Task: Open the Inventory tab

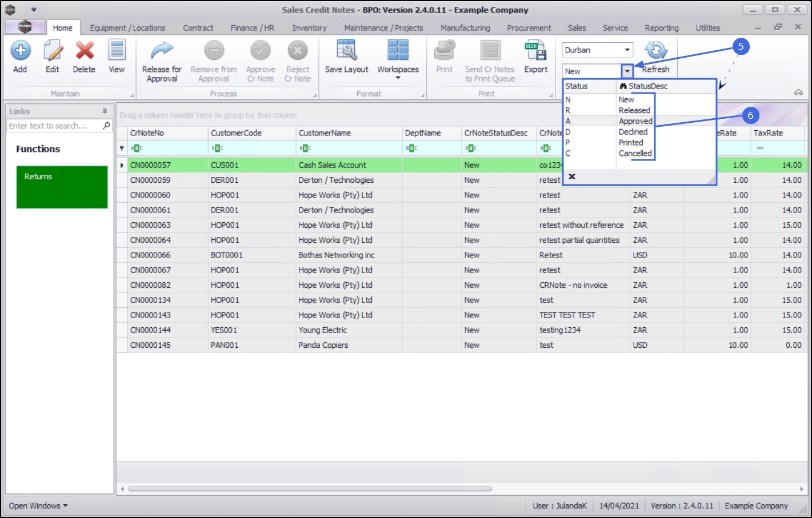Action: [x=309, y=28]
